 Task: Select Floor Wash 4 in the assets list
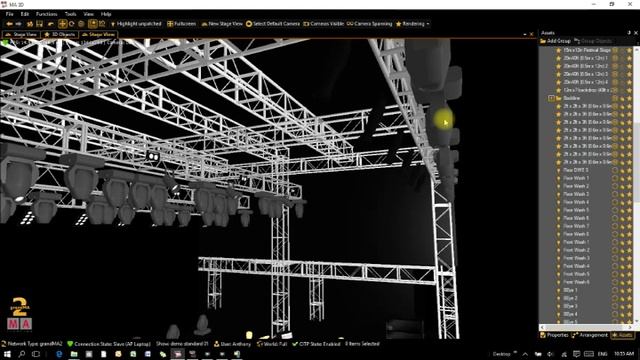576,202
